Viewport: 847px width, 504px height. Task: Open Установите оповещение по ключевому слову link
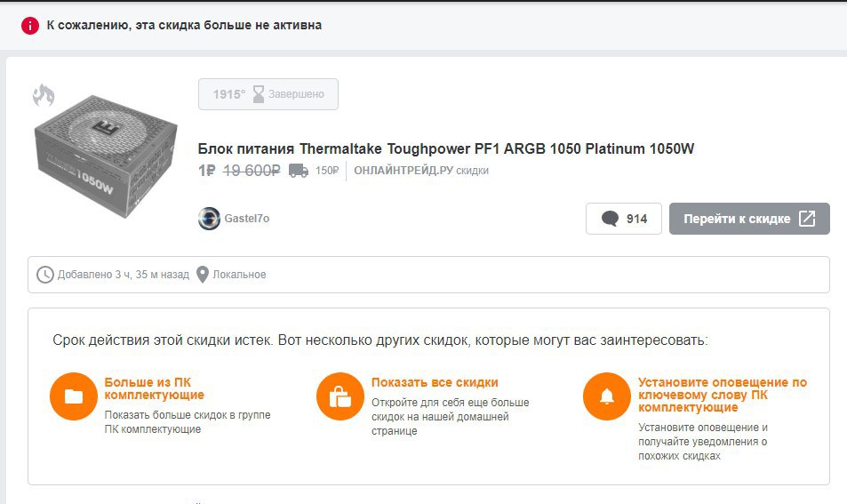click(x=723, y=395)
